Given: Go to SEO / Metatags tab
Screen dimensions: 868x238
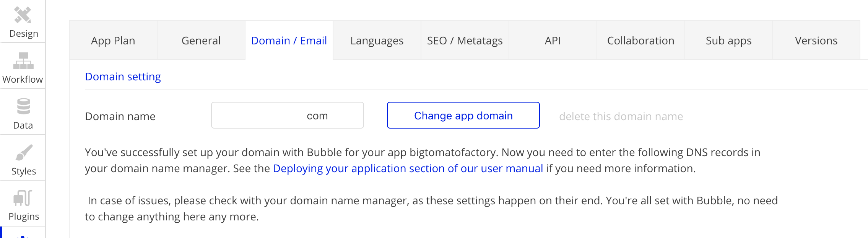Looking at the screenshot, I should [x=465, y=41].
